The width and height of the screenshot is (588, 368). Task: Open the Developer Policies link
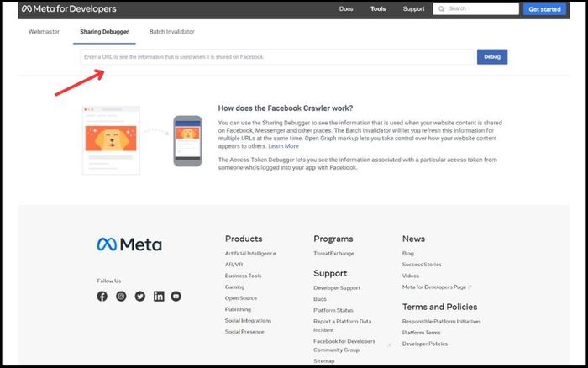click(x=424, y=344)
